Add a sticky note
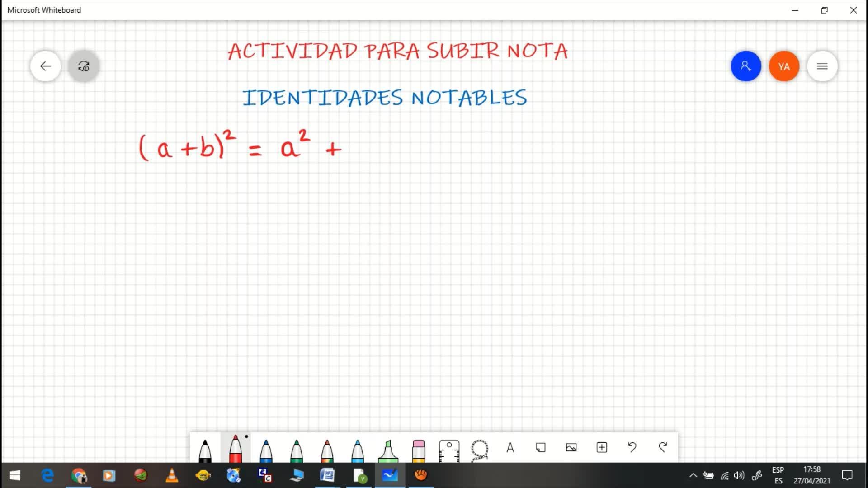868x488 pixels. click(541, 447)
